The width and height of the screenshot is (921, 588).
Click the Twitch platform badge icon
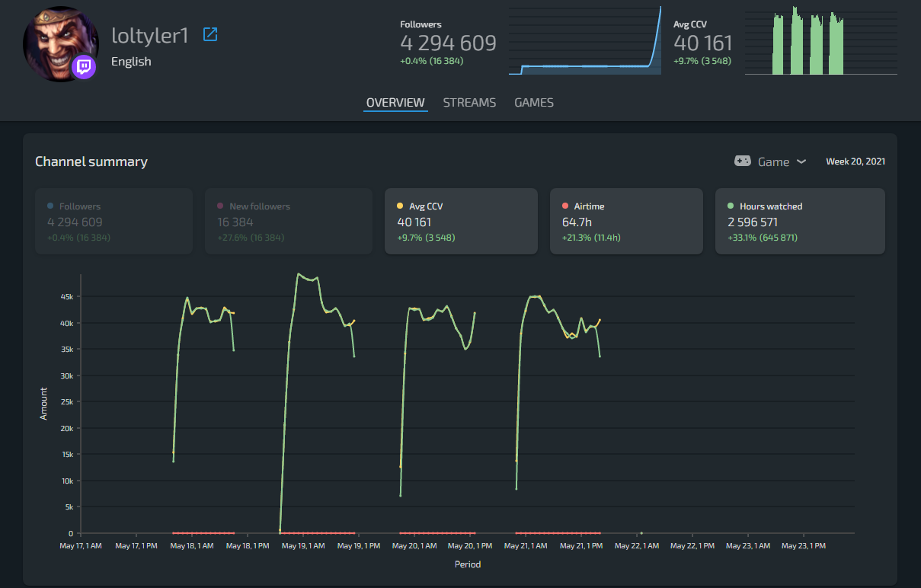(83, 67)
